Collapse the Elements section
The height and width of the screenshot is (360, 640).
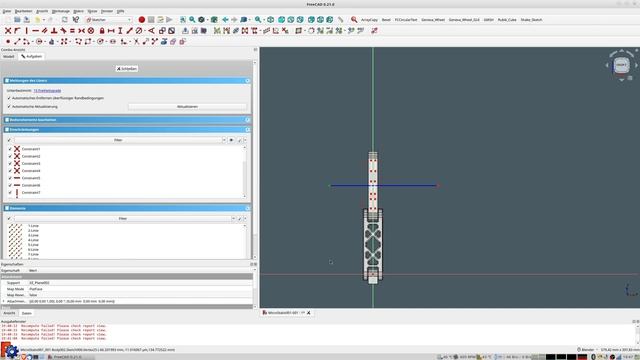click(247, 208)
